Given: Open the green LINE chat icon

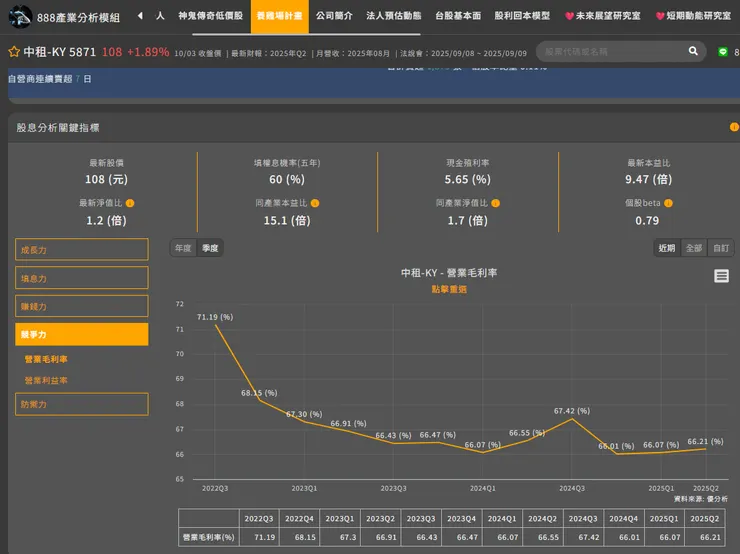Looking at the screenshot, I should (723, 52).
